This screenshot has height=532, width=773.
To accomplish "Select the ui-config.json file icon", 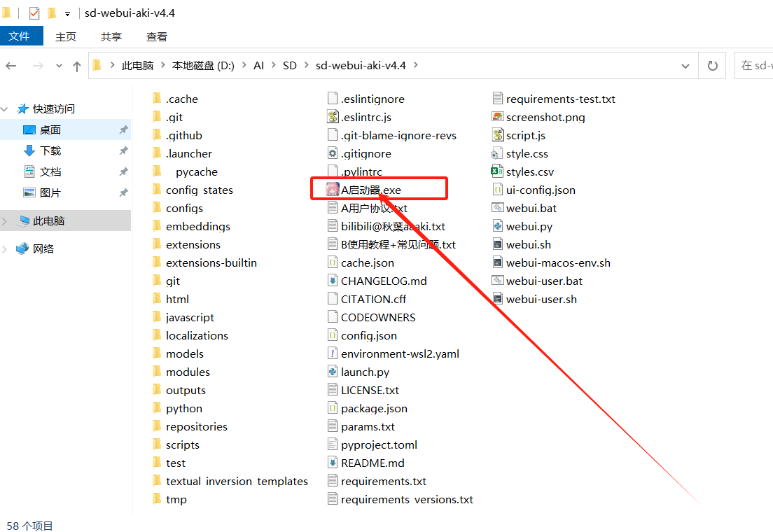I will (x=498, y=189).
